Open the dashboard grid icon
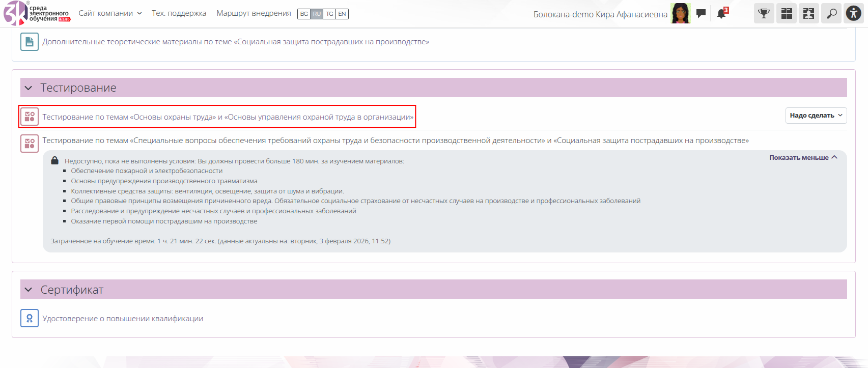Screen dimensions: 868x368 coord(787,14)
